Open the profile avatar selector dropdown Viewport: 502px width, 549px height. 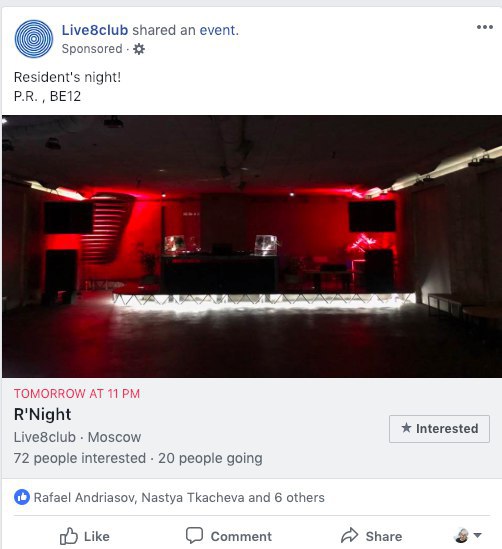(x=468, y=536)
